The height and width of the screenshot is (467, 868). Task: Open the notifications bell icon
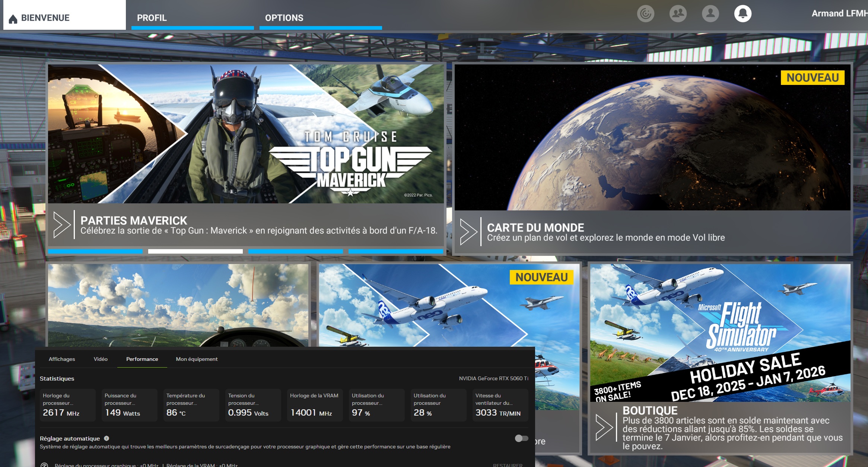[743, 14]
